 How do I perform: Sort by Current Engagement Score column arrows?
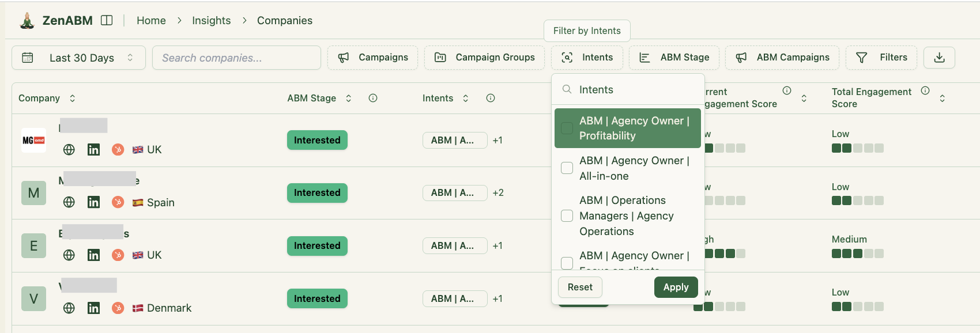click(804, 98)
